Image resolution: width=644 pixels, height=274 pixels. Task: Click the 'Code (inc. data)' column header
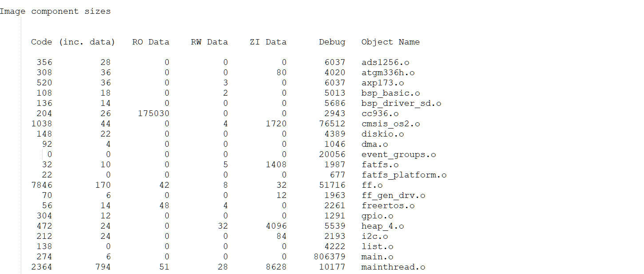[x=73, y=42]
